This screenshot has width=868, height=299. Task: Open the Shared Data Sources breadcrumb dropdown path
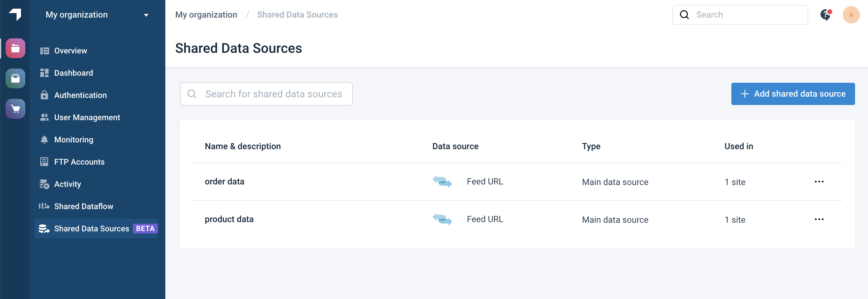(297, 15)
